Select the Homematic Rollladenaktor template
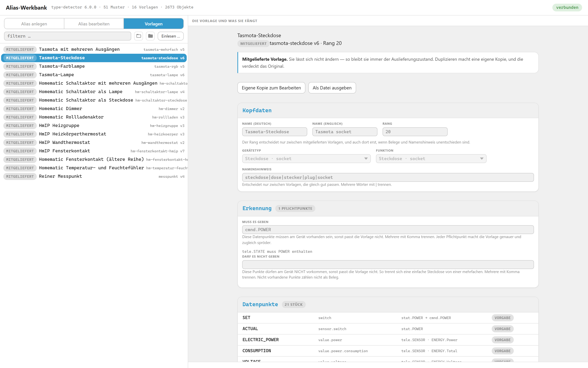588x368 pixels. [x=94, y=117]
